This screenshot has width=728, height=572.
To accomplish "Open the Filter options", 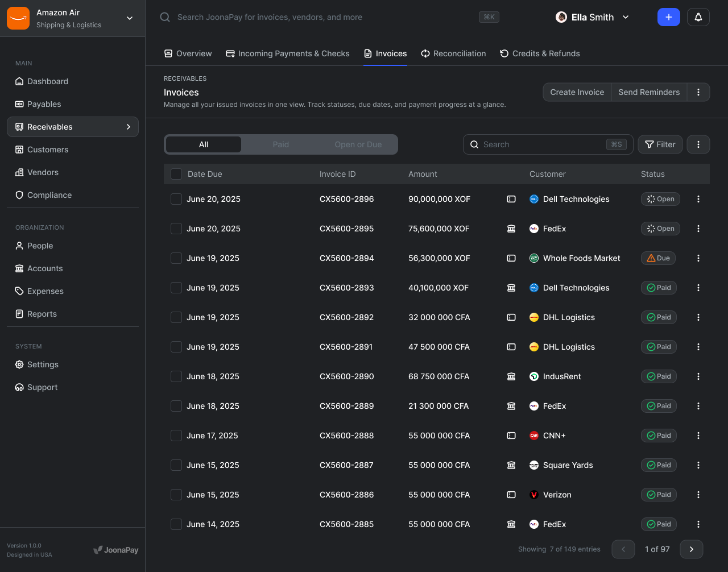I will (660, 144).
